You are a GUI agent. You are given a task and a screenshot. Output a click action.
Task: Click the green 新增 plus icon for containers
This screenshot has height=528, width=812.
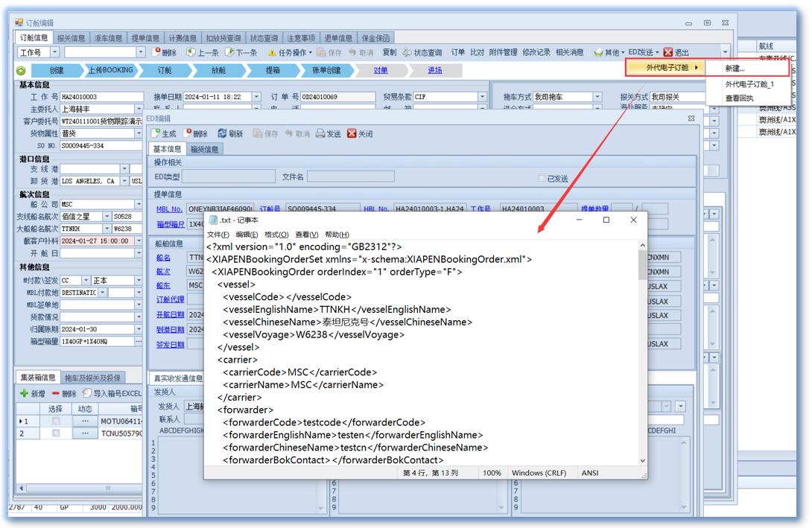[24, 393]
